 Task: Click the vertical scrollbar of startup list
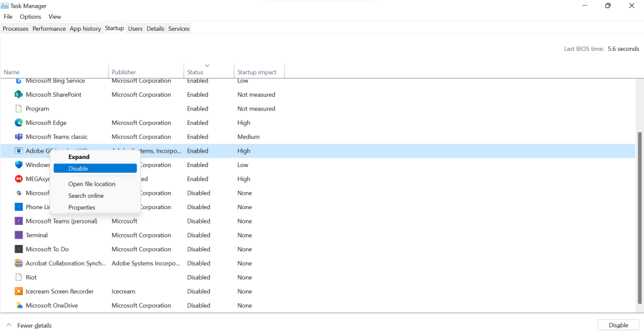click(x=640, y=217)
